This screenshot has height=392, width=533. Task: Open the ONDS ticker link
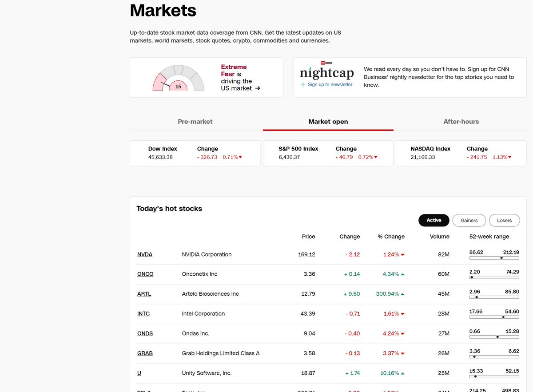coord(145,333)
